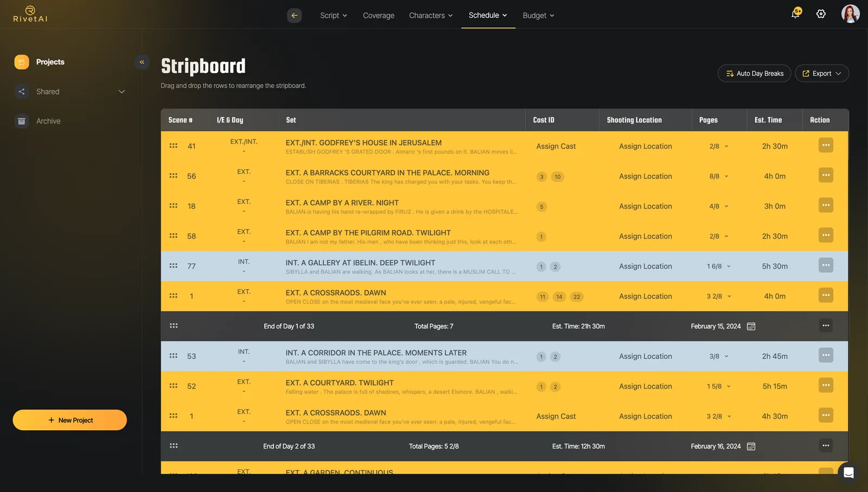Open the Export dropdown

822,73
